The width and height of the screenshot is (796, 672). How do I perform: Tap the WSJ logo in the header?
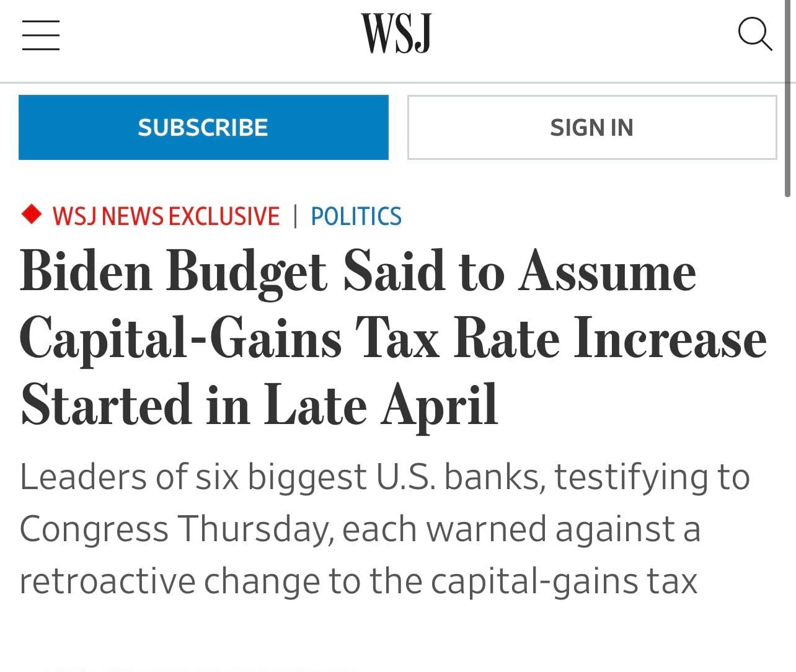396,33
